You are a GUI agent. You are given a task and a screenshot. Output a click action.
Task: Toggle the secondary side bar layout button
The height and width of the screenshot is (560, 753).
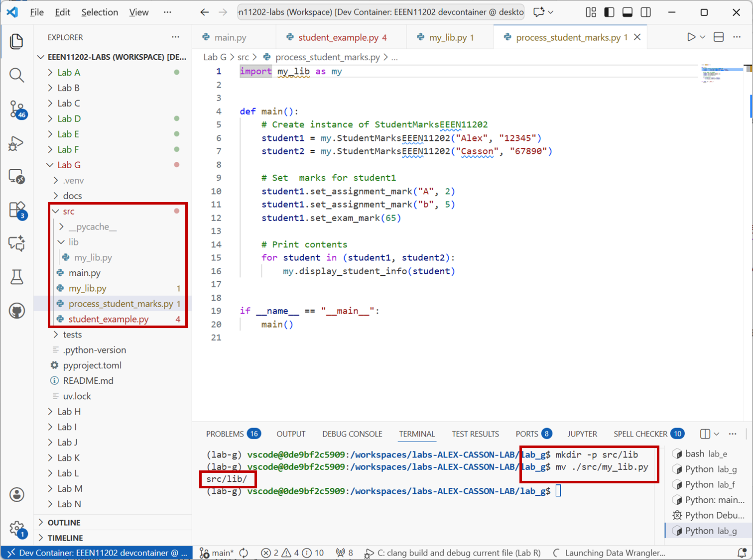click(646, 12)
